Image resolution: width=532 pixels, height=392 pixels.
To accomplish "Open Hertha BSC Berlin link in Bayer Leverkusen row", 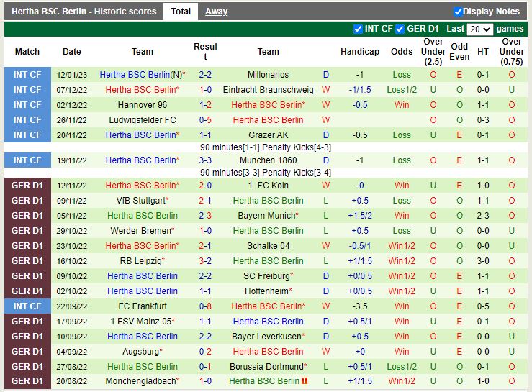I will [x=143, y=337].
